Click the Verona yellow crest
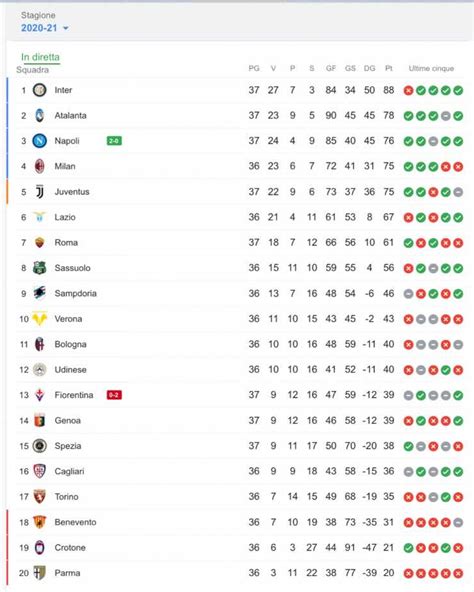 click(40, 319)
